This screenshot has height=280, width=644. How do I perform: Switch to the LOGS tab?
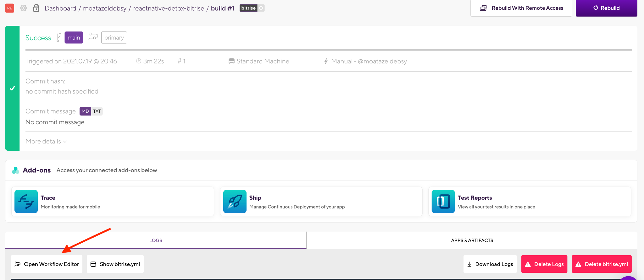(x=156, y=240)
